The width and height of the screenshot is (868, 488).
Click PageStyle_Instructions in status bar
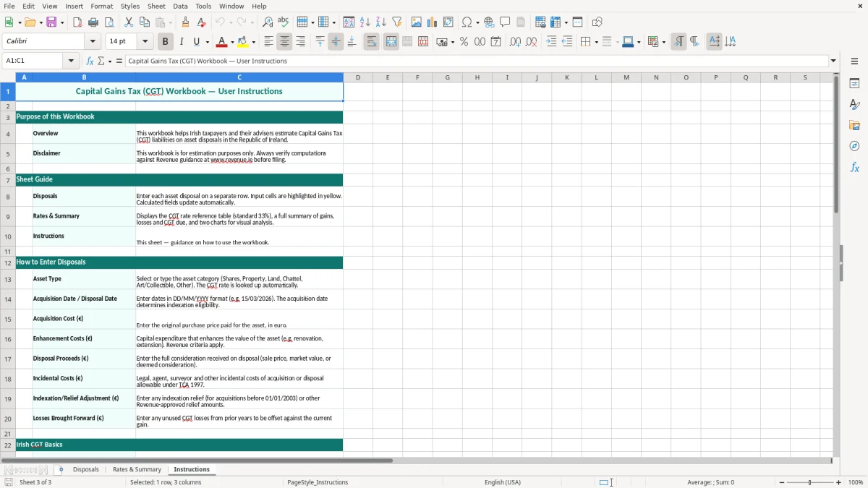(x=318, y=482)
